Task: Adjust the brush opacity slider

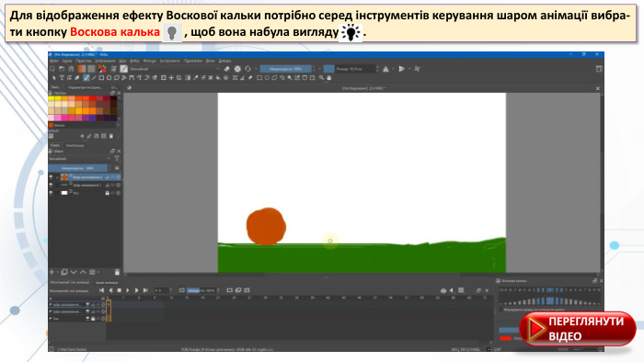Action: tap(286, 69)
